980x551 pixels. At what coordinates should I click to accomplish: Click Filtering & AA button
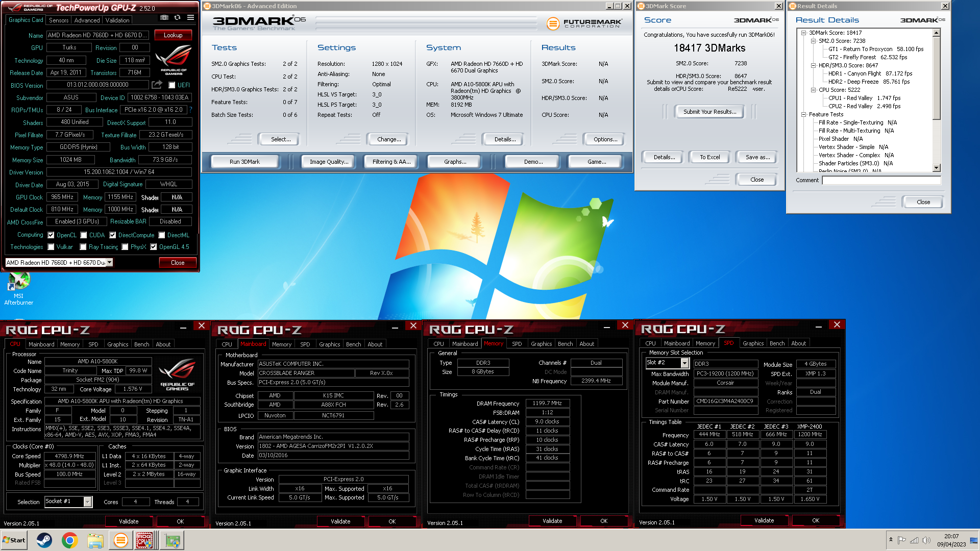(391, 162)
